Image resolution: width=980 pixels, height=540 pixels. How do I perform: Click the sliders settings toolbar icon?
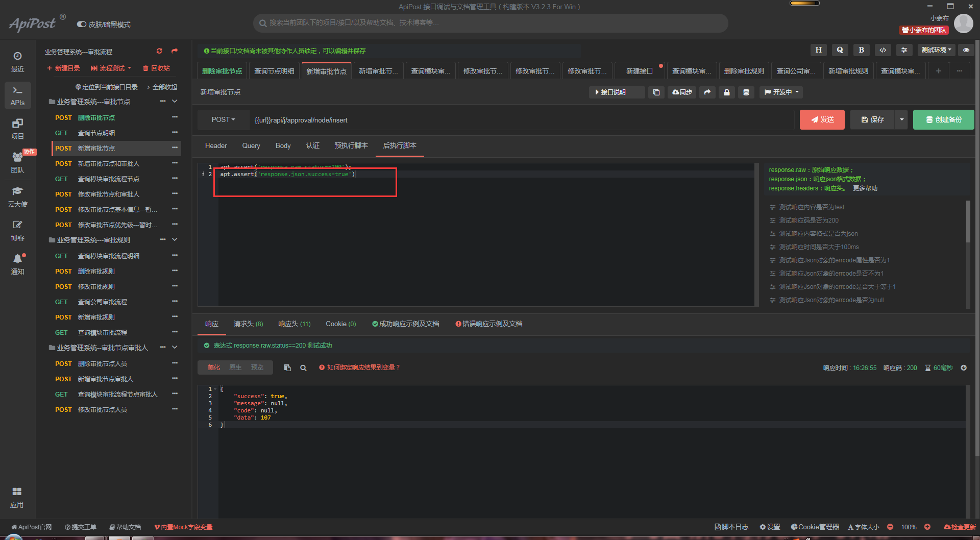[904, 50]
